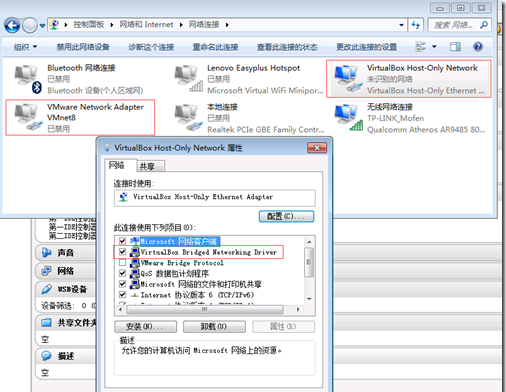Switch to the 网络 tab in properties dialog
506x392 pixels.
click(117, 165)
